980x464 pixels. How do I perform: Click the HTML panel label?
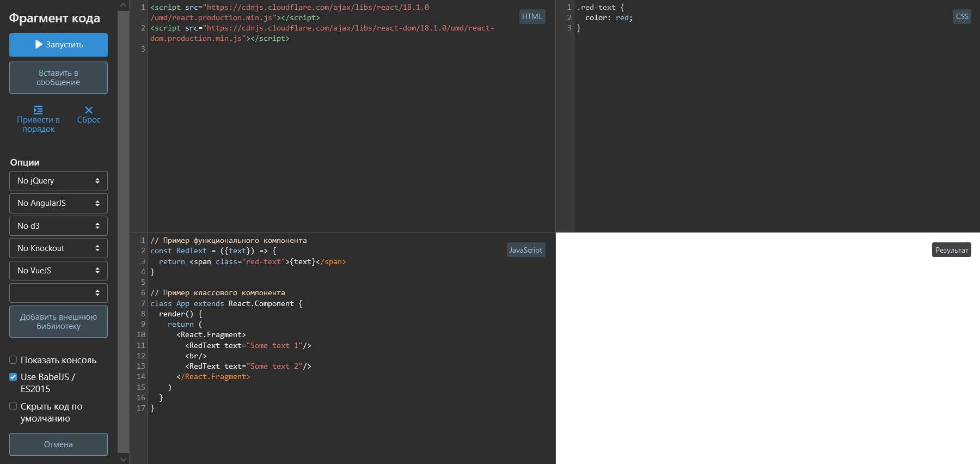click(x=532, y=16)
